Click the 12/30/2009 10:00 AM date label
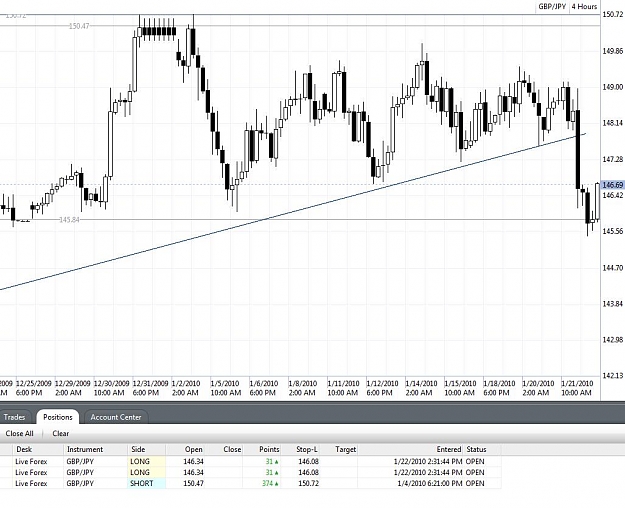This screenshot has width=625, height=508. pyautogui.click(x=111, y=388)
